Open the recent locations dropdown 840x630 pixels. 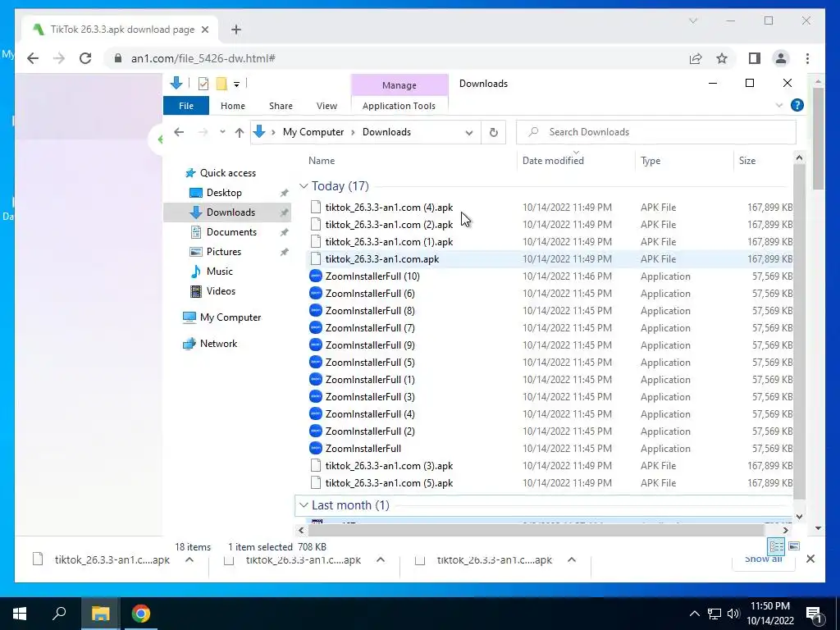(x=222, y=132)
